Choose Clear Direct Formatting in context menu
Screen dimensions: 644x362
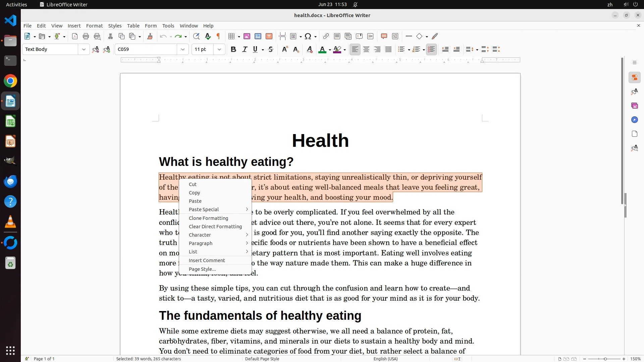pyautogui.click(x=215, y=227)
